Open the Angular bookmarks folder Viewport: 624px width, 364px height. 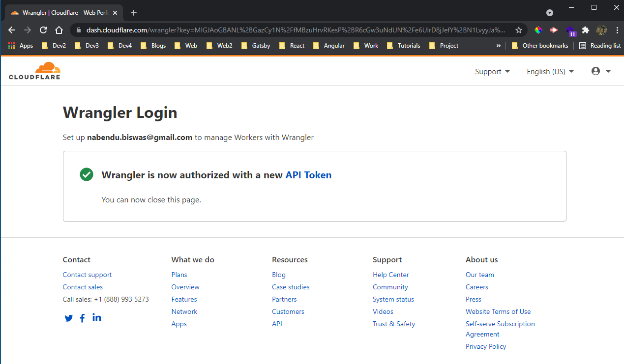tap(328, 46)
